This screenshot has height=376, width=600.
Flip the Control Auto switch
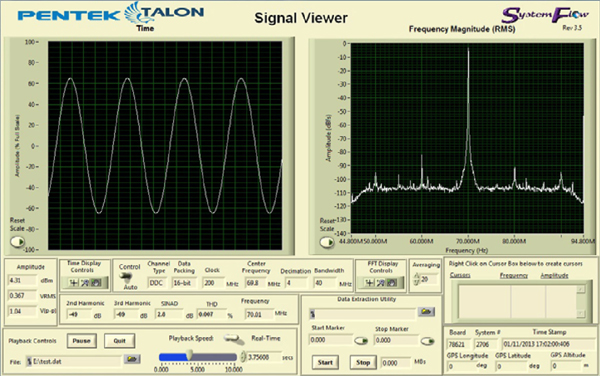(126, 277)
